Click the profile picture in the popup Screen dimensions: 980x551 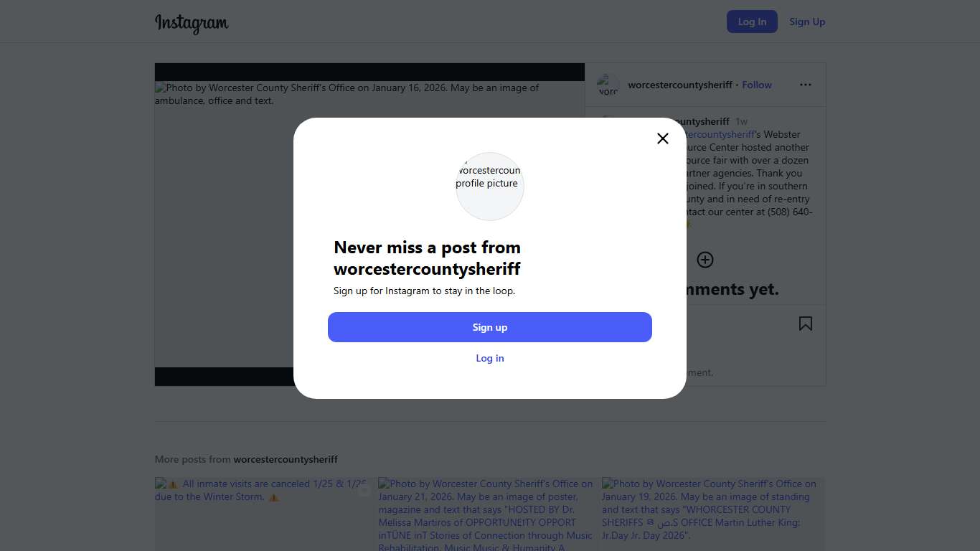pos(490,186)
